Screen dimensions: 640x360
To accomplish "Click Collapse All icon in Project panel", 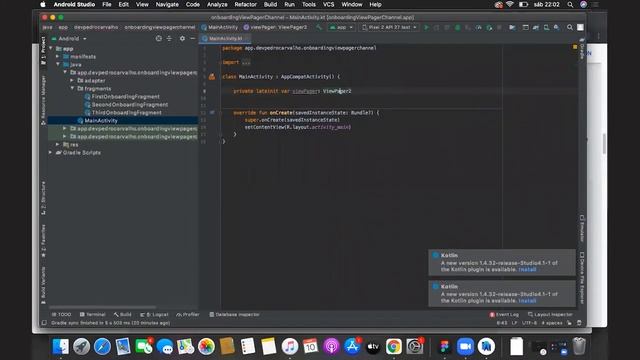I will tap(169, 38).
